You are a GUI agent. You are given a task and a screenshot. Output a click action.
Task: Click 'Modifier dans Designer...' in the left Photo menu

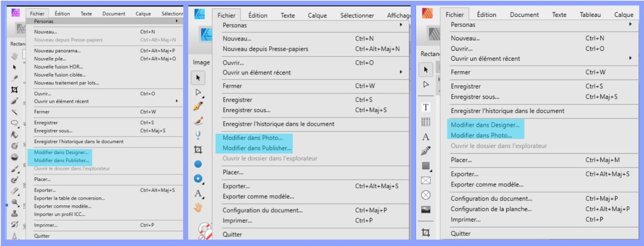click(61, 152)
